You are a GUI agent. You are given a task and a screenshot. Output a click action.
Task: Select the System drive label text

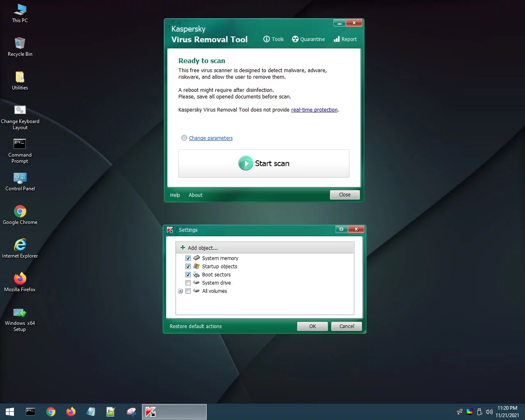pyautogui.click(x=216, y=283)
